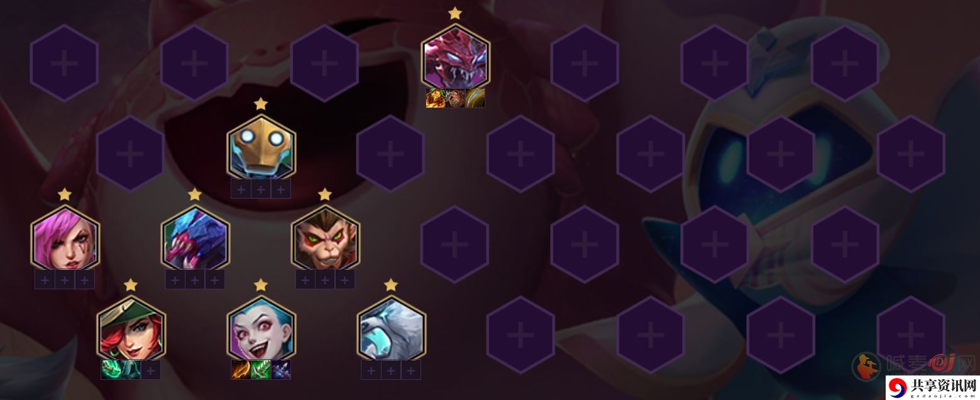
Task: Click the fiery orange item under Cho'Gath
Action: (436, 98)
